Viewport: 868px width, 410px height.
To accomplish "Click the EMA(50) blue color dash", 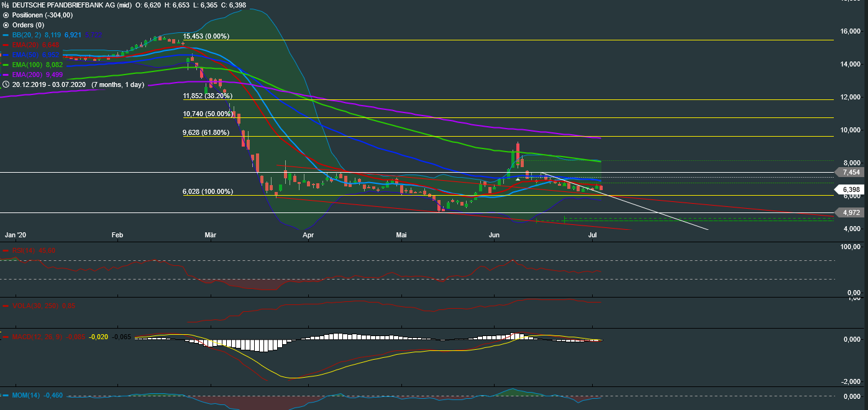I will (6, 55).
